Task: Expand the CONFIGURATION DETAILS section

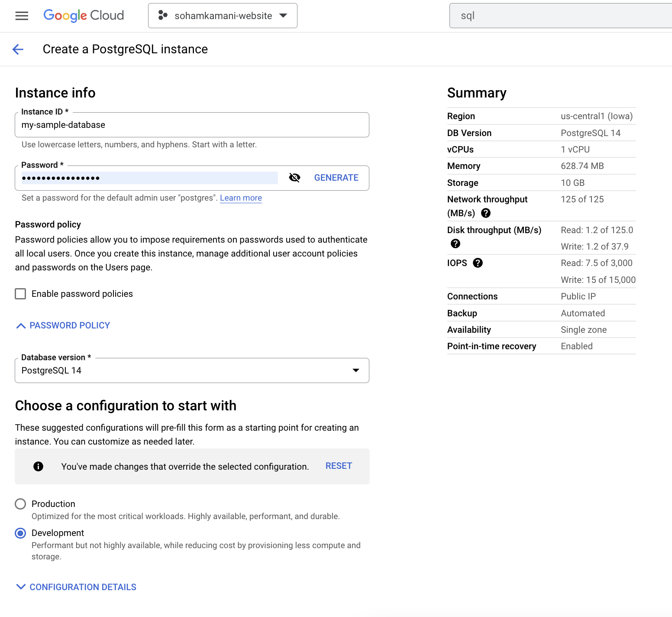Action: 76,587
